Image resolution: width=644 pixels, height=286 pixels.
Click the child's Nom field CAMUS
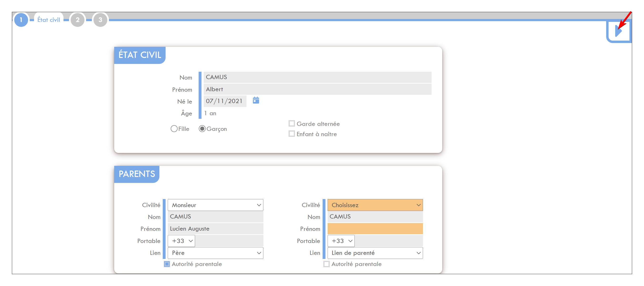click(317, 77)
